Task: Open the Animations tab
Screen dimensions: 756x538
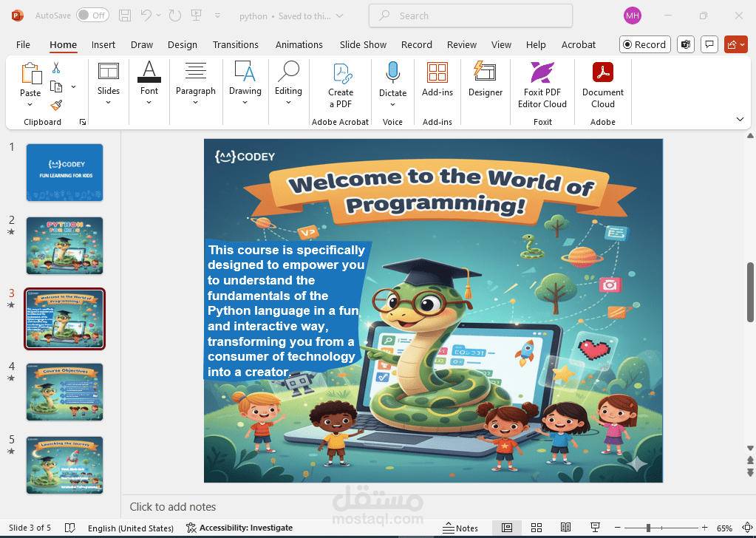Action: click(x=299, y=44)
